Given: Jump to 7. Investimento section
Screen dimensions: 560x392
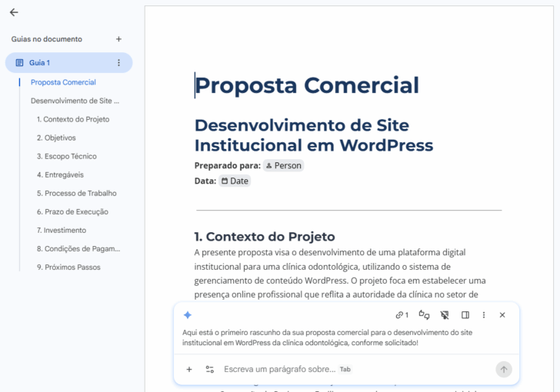Looking at the screenshot, I should click(x=62, y=231).
